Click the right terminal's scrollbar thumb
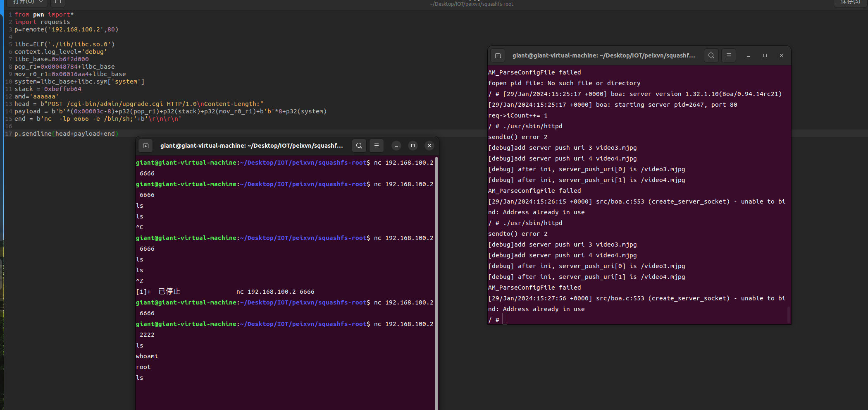This screenshot has height=410, width=868. (x=789, y=314)
